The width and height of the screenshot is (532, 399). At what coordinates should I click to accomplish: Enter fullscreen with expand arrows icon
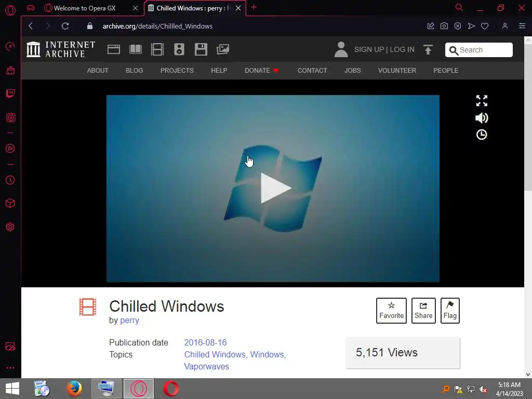[x=482, y=101]
